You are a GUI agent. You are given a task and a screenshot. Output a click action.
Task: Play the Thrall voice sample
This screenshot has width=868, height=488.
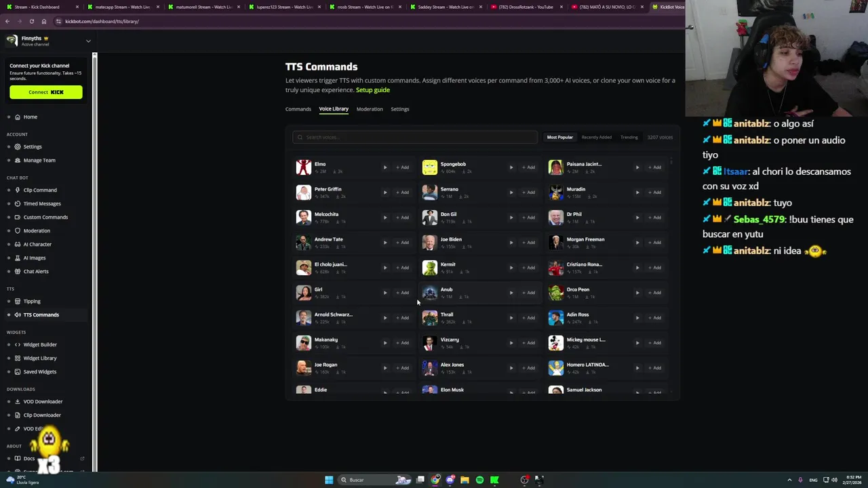[x=511, y=318]
